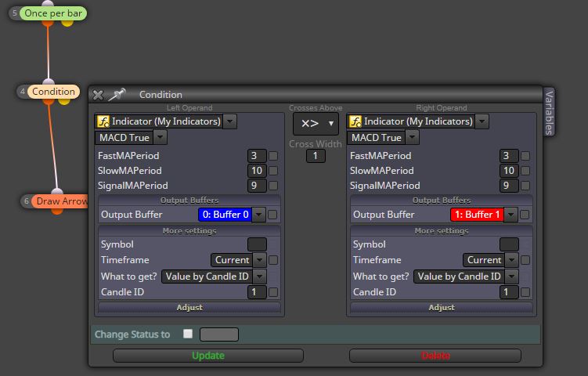Click yellow output dot under Once per bar
Viewport: 588px width, 376px height.
(67, 23)
